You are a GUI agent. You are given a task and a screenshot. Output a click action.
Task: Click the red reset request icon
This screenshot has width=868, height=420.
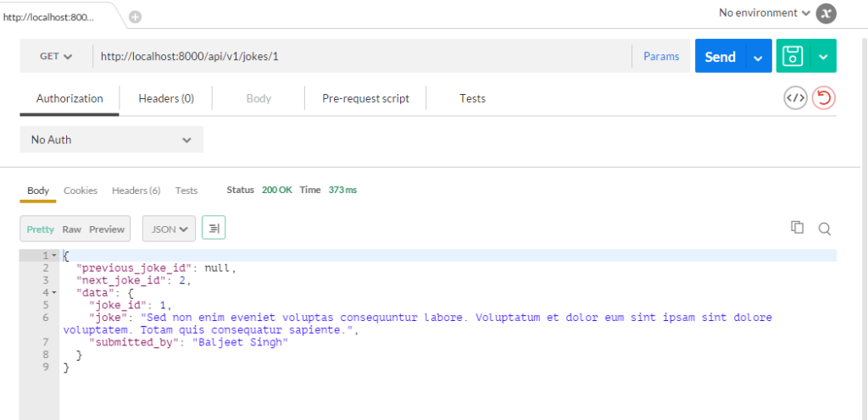pos(823,98)
